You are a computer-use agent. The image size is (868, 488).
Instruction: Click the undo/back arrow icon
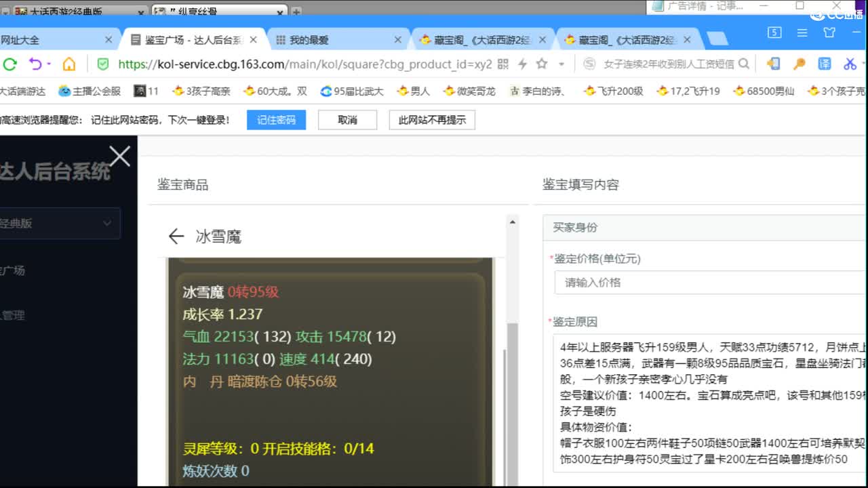click(x=36, y=64)
